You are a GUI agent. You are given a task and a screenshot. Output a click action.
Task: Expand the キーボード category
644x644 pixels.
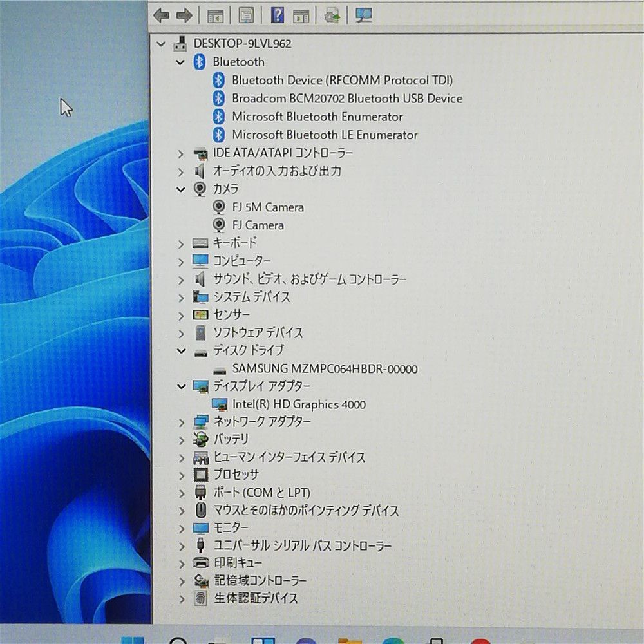(x=181, y=244)
